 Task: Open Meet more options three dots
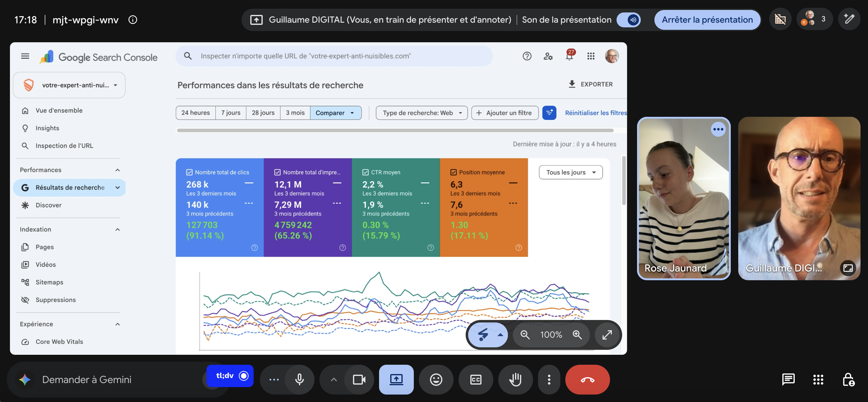click(549, 379)
